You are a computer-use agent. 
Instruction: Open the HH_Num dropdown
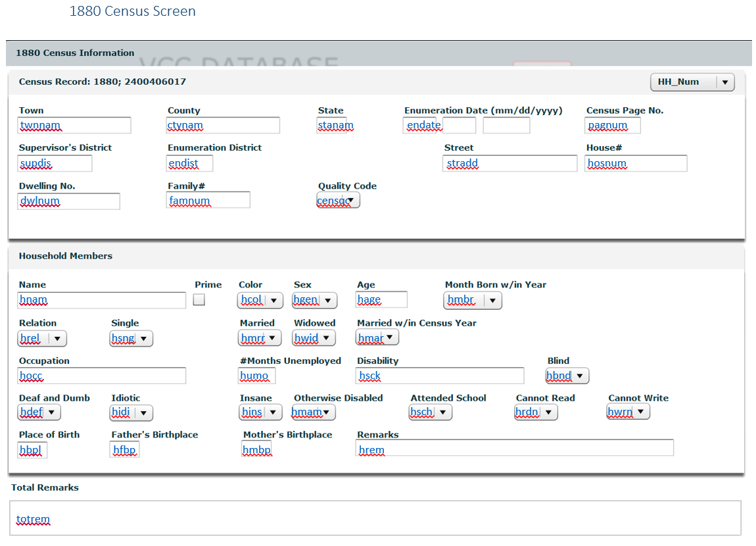pyautogui.click(x=692, y=82)
